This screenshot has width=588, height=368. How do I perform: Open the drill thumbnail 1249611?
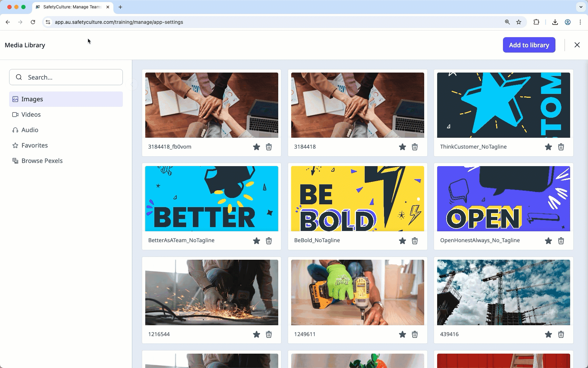(358, 292)
